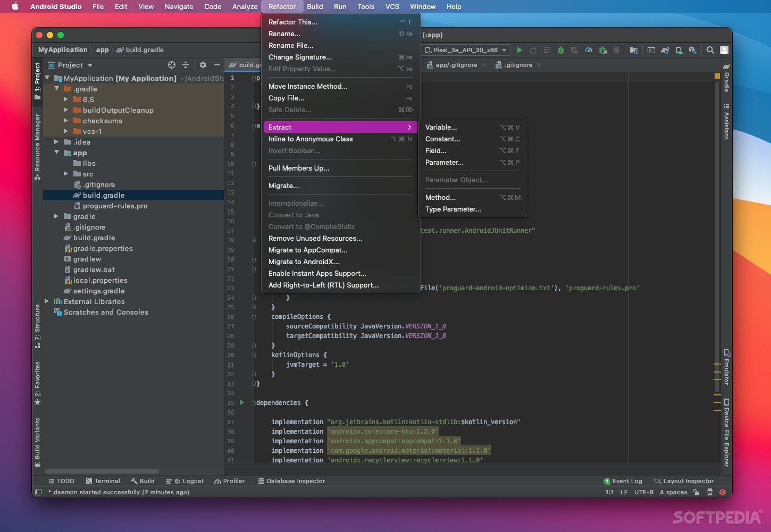Viewport: 771px width, 532px height.
Task: Switch to the app/.gitignore editor tab
Action: (456, 65)
